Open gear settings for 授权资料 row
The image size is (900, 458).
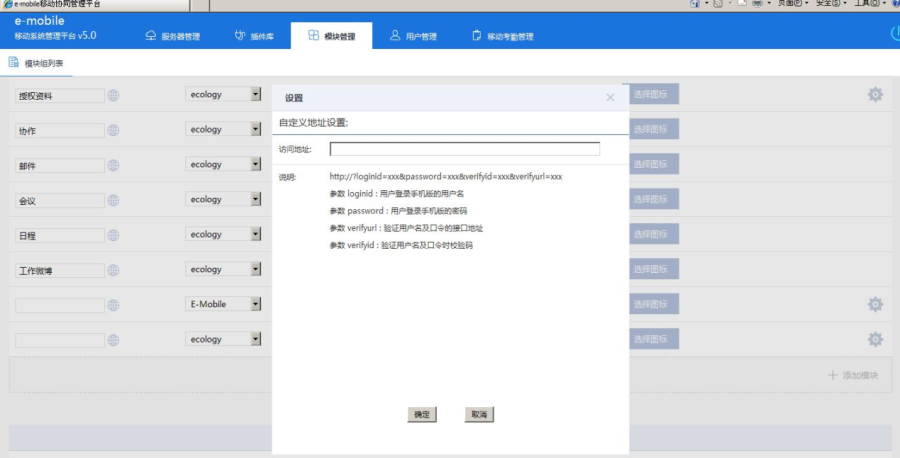coord(875,95)
